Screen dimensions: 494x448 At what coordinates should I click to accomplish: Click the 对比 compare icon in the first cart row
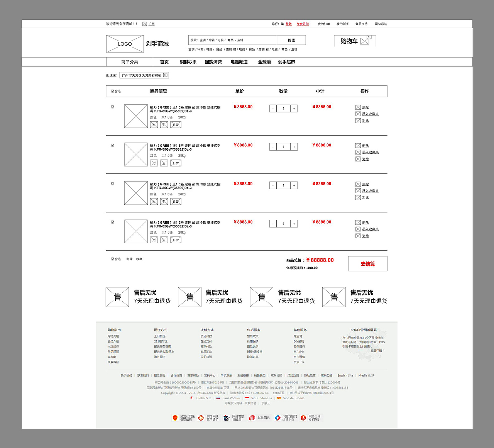(358, 121)
